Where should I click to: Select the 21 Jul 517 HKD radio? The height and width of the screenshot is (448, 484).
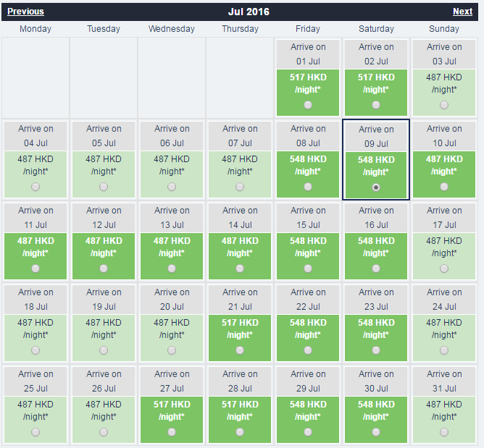240,350
